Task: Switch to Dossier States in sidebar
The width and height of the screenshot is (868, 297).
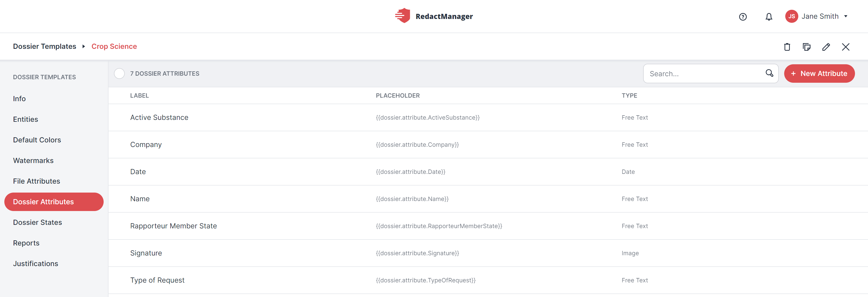Action: tap(37, 222)
